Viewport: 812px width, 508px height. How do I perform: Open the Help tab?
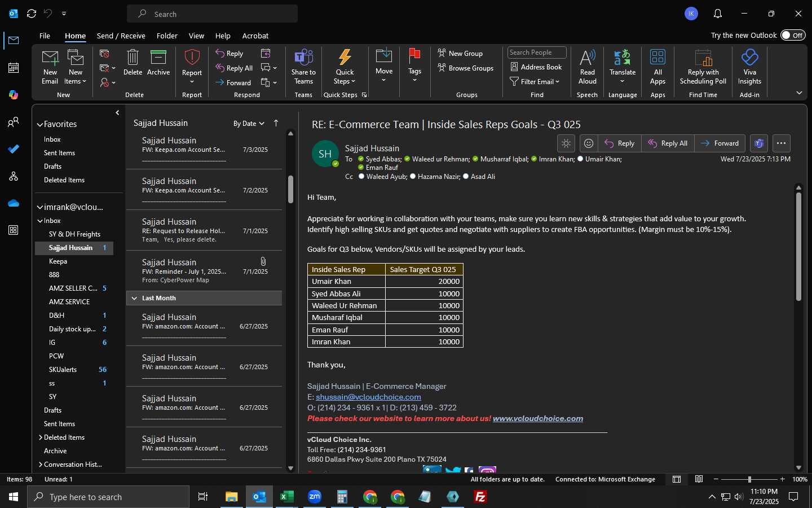tap(223, 36)
